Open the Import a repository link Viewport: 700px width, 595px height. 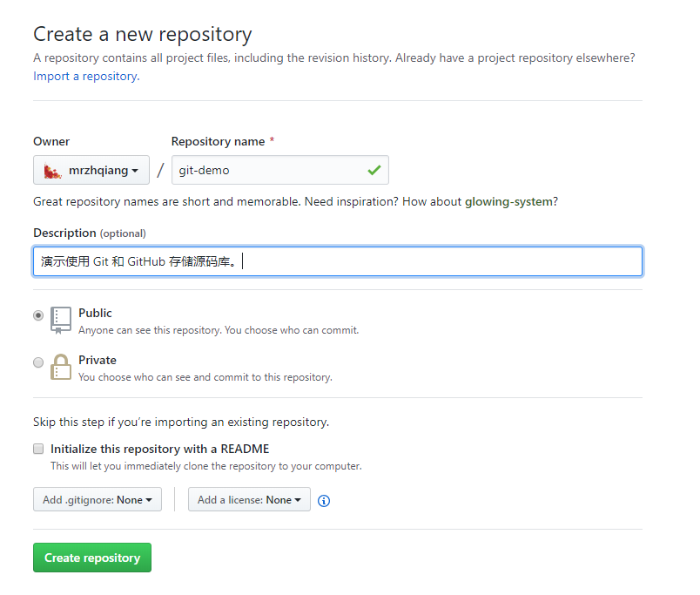[x=86, y=77]
